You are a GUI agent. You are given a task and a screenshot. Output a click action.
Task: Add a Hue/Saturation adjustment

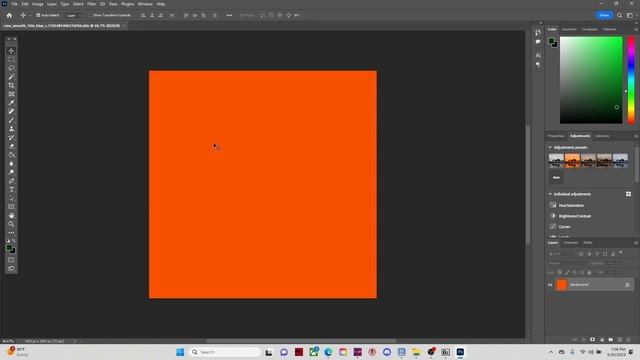pos(571,205)
